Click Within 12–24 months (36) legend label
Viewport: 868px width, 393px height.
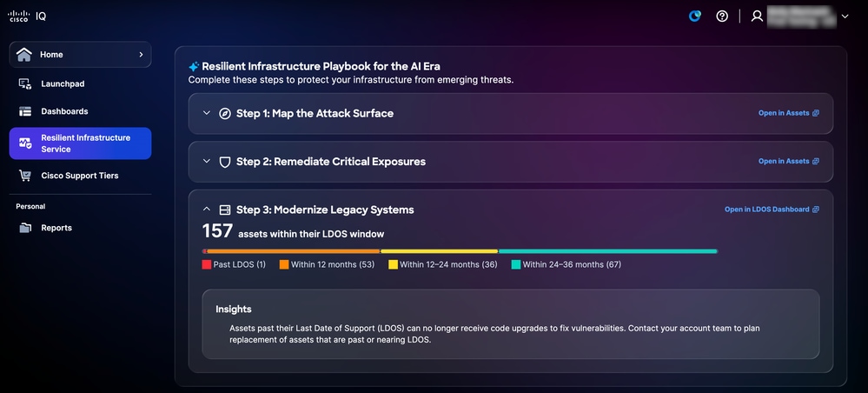(448, 265)
